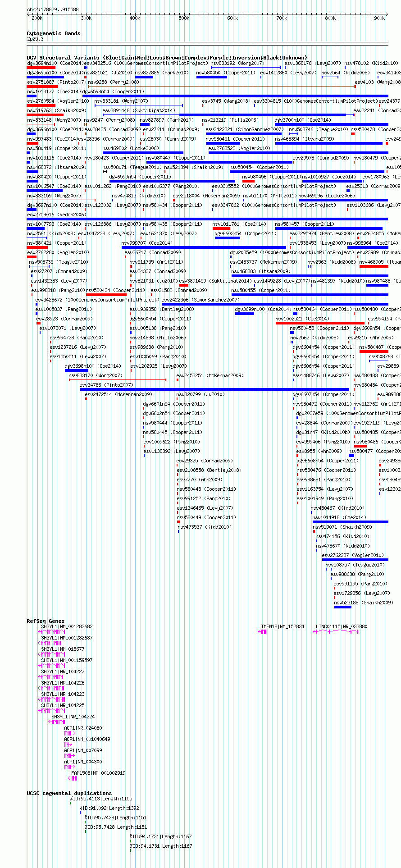Select variant nsv9258 (Perry2008)
This screenshot has height=868, width=401.
(114, 82)
